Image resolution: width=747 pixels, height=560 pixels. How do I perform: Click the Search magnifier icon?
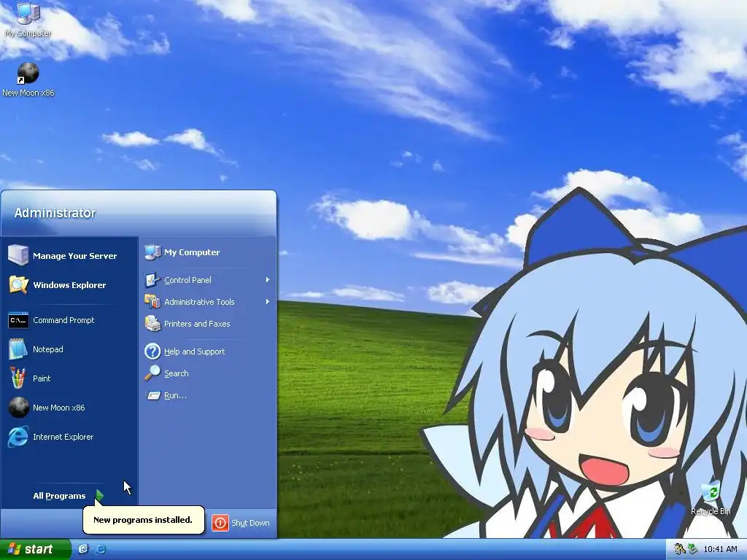coord(152,373)
